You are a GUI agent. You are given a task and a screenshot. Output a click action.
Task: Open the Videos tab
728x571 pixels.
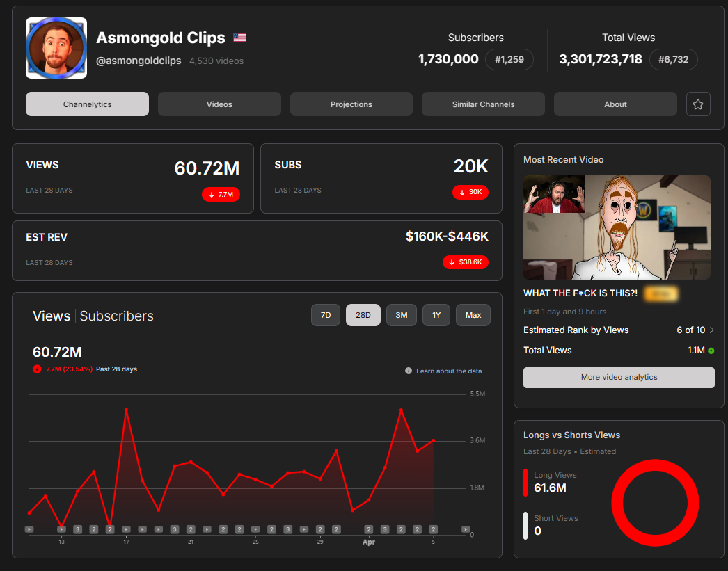pyautogui.click(x=219, y=104)
